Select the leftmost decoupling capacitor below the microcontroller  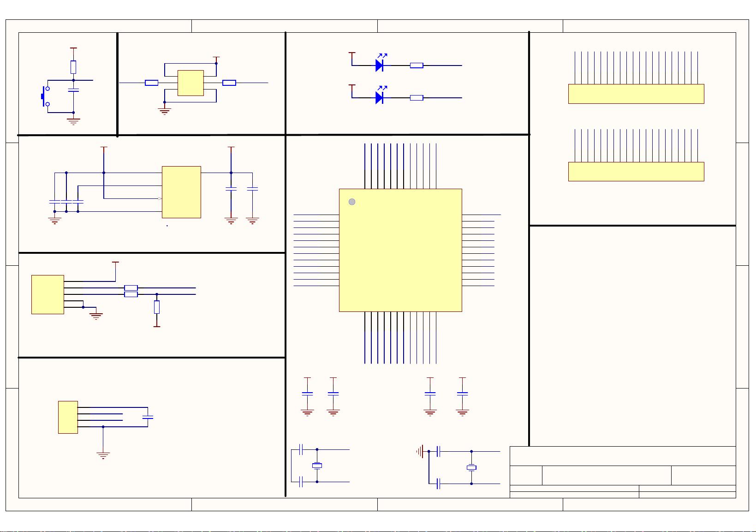(307, 394)
